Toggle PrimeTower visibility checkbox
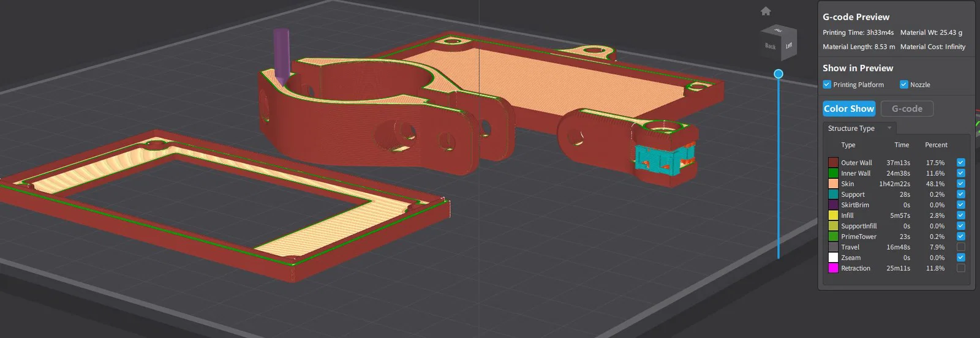The image size is (980, 338). point(960,236)
